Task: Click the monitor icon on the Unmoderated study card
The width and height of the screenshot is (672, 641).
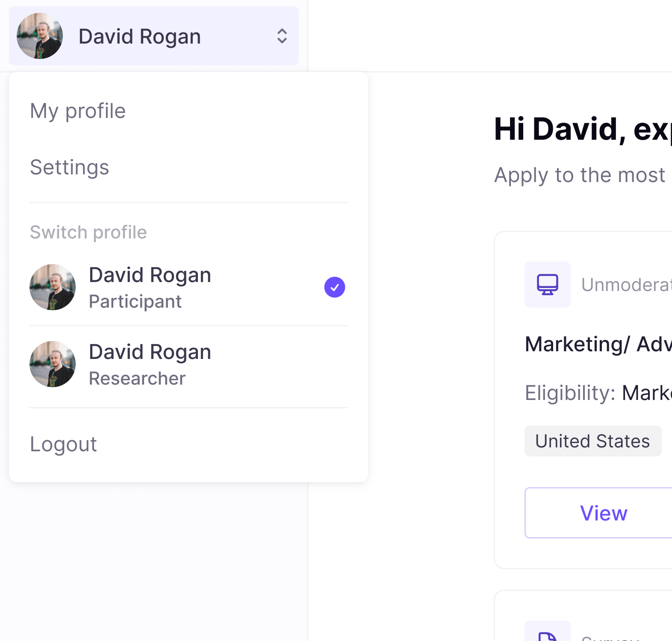Action: 548,285
